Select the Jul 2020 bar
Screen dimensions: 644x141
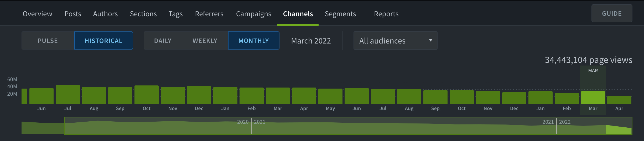68,94
